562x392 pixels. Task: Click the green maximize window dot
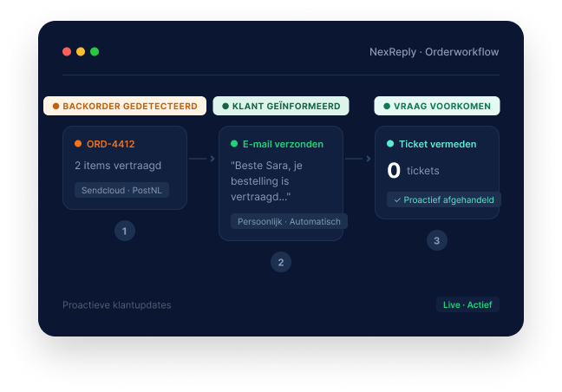95,51
